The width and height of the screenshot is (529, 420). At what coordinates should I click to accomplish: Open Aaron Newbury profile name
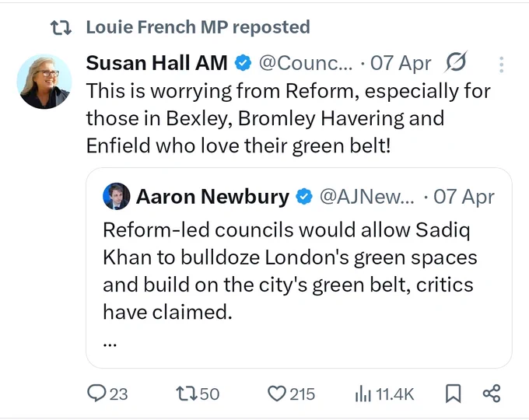tap(212, 197)
